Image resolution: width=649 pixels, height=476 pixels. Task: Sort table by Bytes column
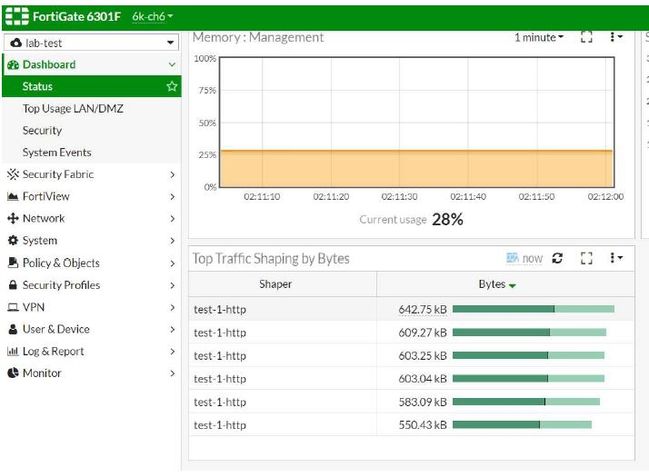[497, 284]
